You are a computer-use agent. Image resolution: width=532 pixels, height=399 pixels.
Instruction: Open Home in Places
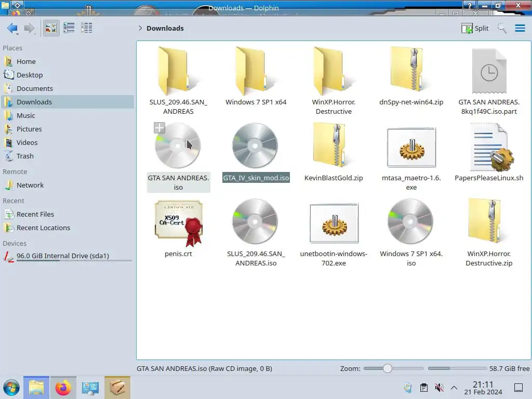pyautogui.click(x=67, y=61)
